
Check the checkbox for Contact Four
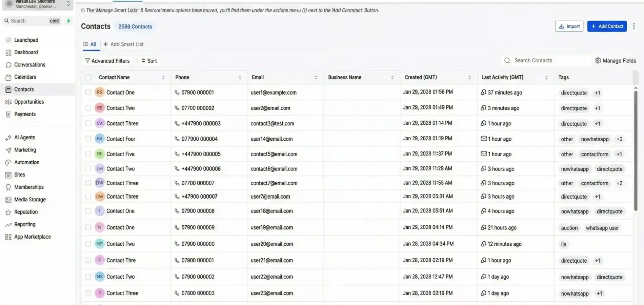88,139
